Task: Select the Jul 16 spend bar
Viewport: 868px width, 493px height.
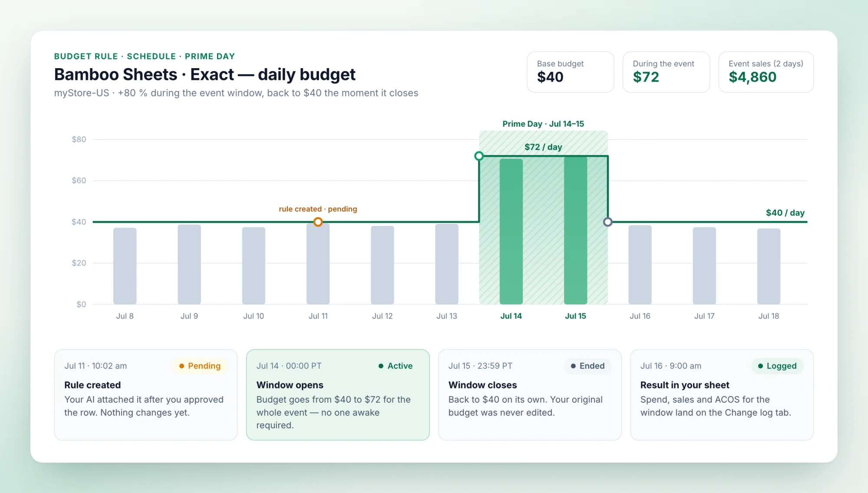Action: 640,265
